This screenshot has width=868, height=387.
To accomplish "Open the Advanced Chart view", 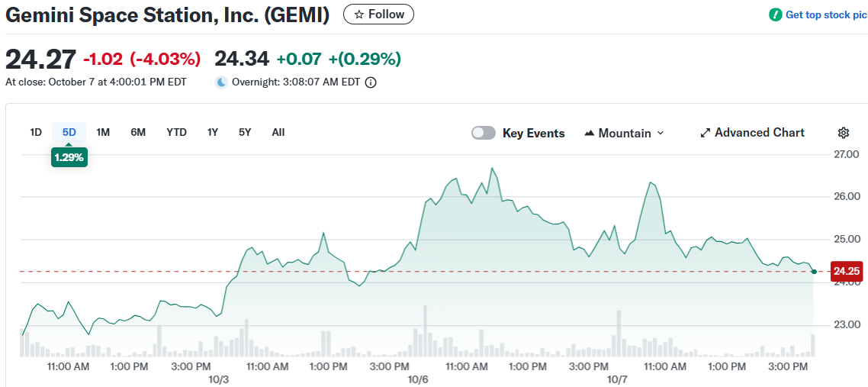I will pos(759,133).
